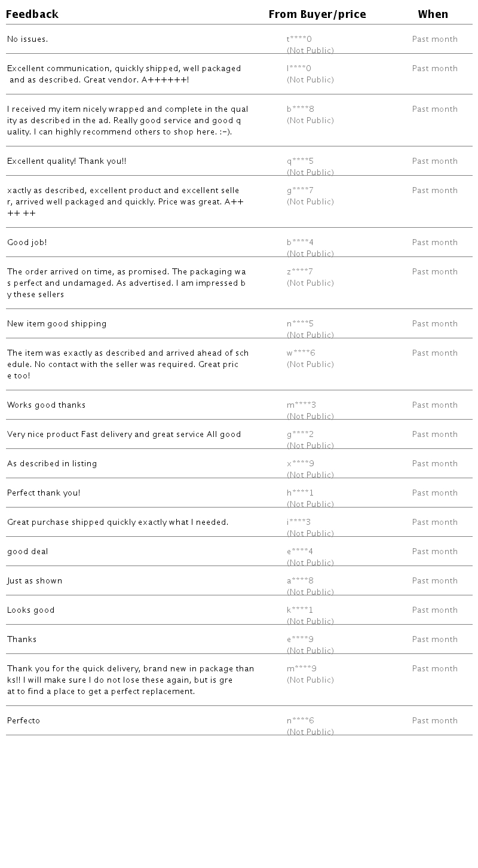Open buyer w****6 entry

tap(301, 353)
